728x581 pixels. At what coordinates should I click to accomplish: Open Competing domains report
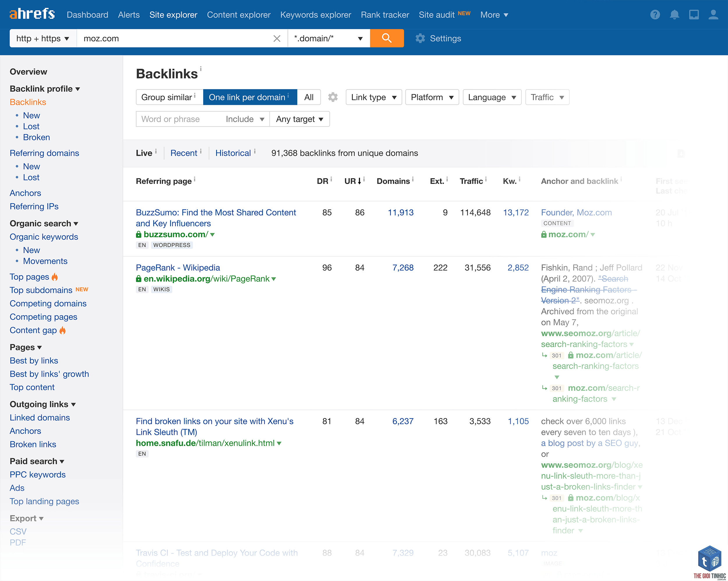pyautogui.click(x=48, y=303)
